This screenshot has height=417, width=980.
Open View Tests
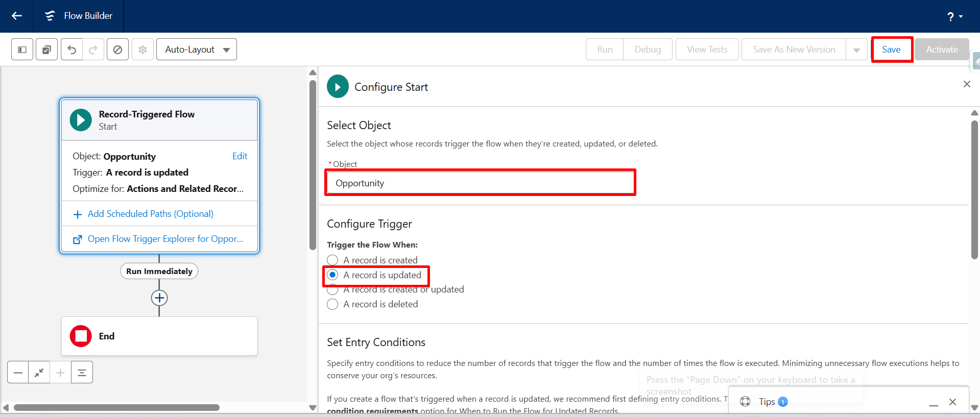pyautogui.click(x=707, y=50)
